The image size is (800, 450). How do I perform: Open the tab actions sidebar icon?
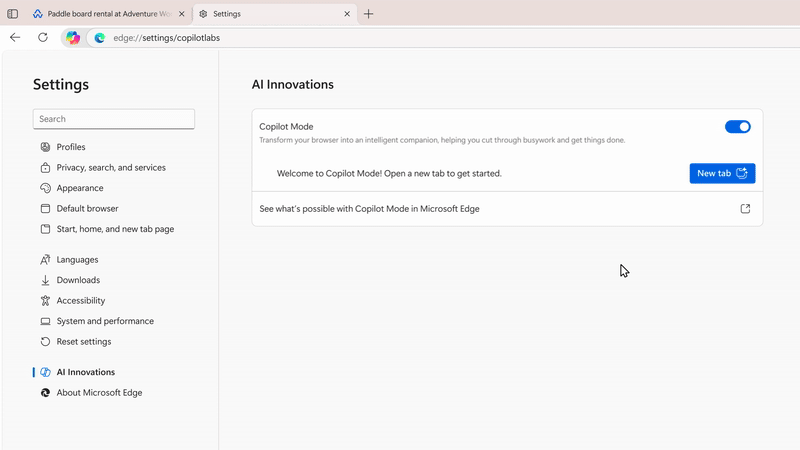pyautogui.click(x=13, y=14)
